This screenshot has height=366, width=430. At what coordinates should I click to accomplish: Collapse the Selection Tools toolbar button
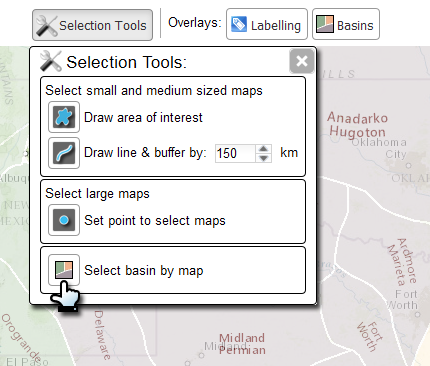click(92, 25)
